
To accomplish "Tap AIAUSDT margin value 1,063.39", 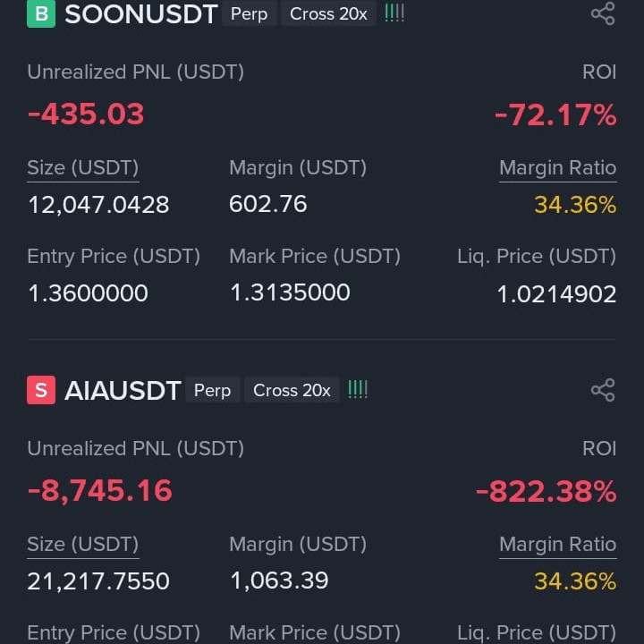I will [279, 580].
